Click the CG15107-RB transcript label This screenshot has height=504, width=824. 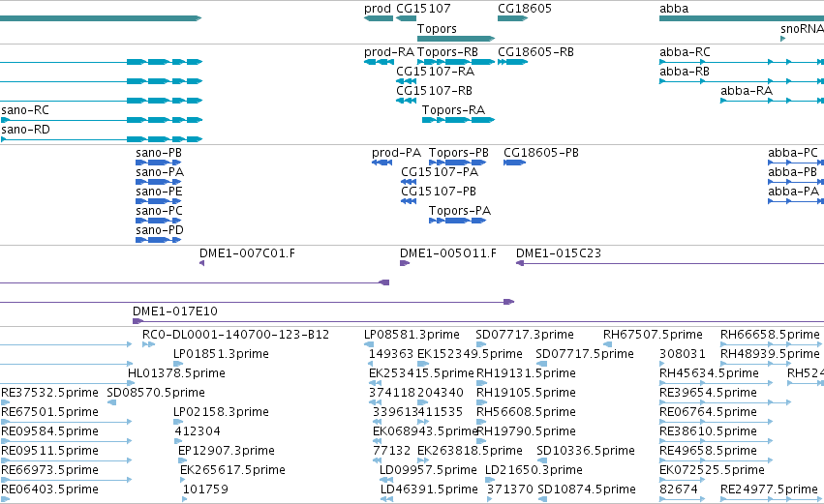(x=434, y=91)
